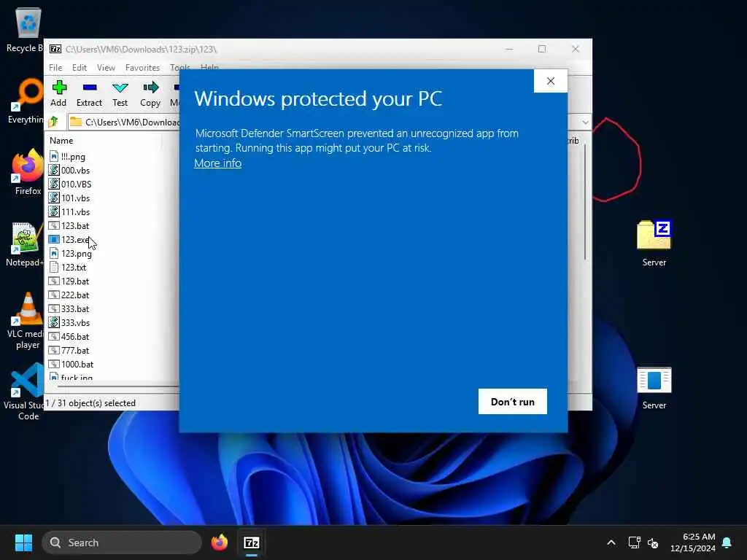Click the taskbar Search box

tap(122, 542)
